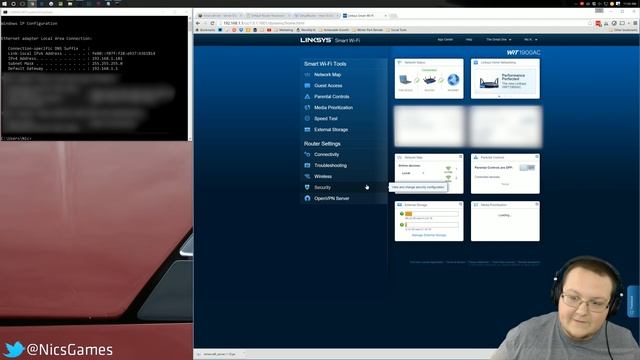Click first external storage usage bar
Viewport: 640px width, 360px height.
(431, 214)
